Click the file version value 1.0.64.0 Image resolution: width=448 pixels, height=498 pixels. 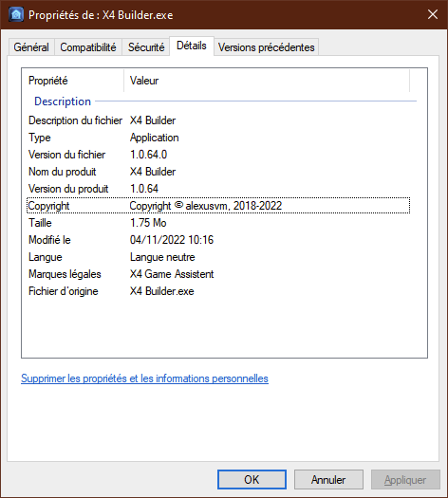pyautogui.click(x=148, y=155)
